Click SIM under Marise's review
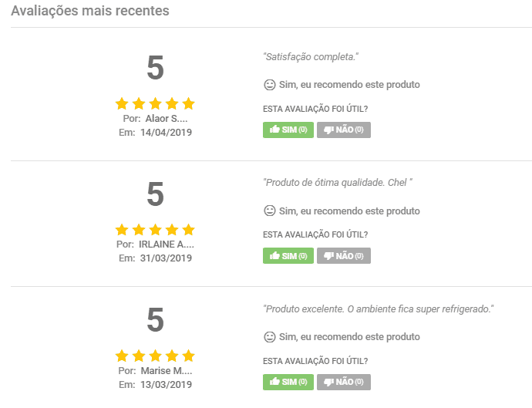The height and width of the screenshot is (408, 532). (288, 382)
